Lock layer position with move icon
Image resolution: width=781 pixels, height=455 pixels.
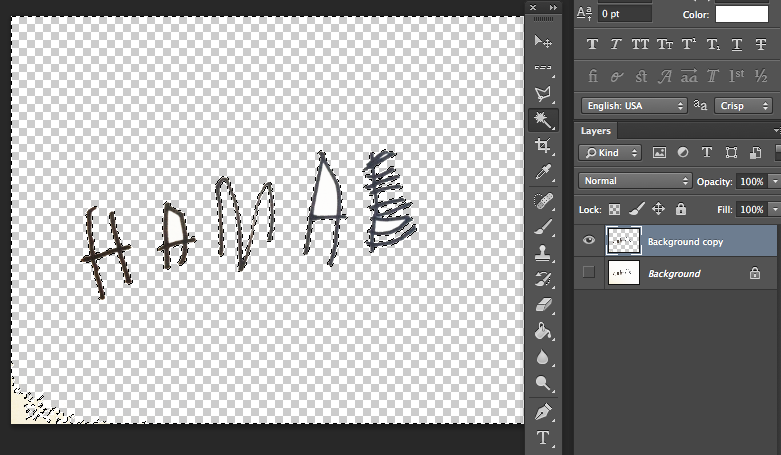tap(658, 209)
